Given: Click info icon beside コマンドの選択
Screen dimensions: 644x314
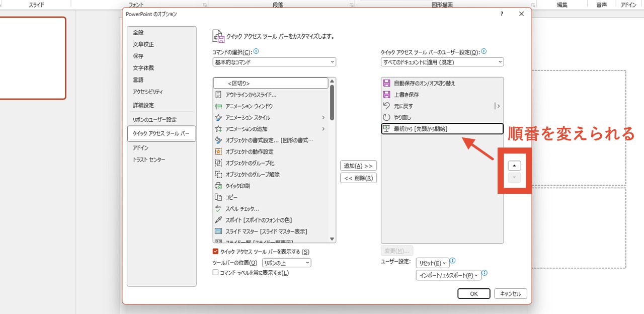Looking at the screenshot, I should (256, 51).
